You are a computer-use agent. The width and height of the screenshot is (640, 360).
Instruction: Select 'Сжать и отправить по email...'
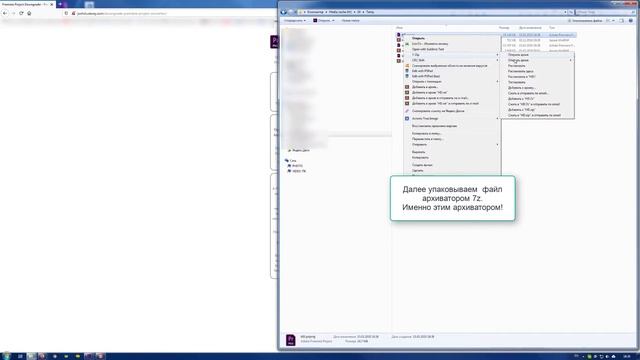pyautogui.click(x=528, y=93)
